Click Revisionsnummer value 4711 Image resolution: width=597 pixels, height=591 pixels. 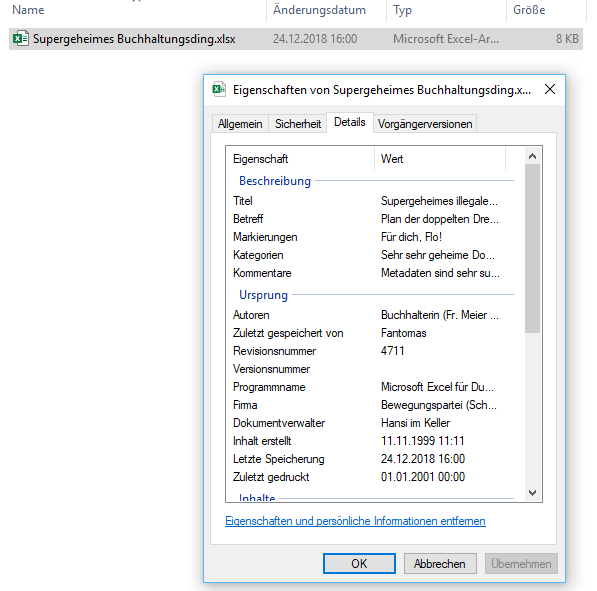pyautogui.click(x=393, y=351)
